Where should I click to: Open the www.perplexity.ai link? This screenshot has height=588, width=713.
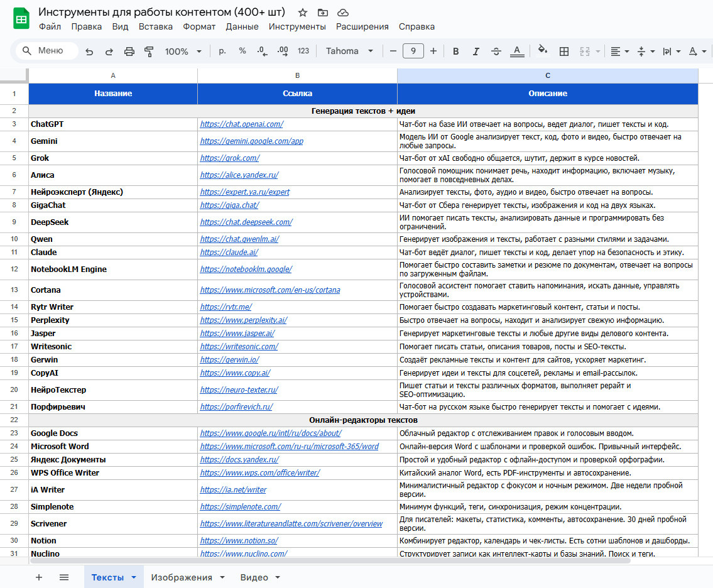(243, 320)
